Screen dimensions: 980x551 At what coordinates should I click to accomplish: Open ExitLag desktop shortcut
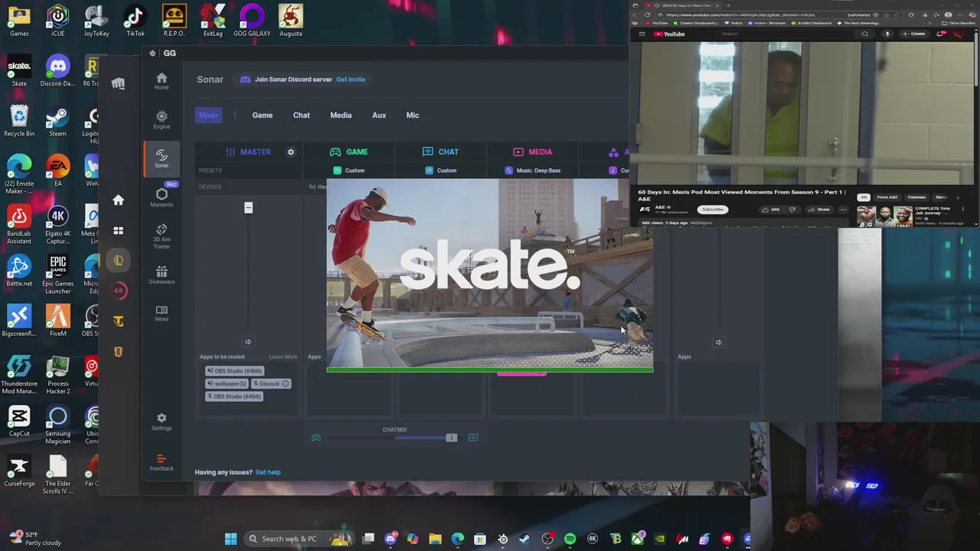pyautogui.click(x=213, y=21)
